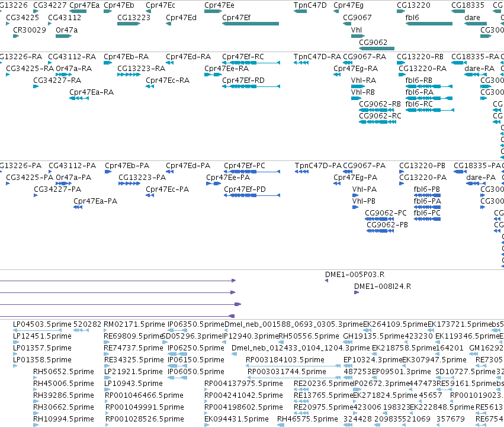This screenshot has height=428, width=504.
Task: Click the dare gene label
Action: click(x=472, y=18)
